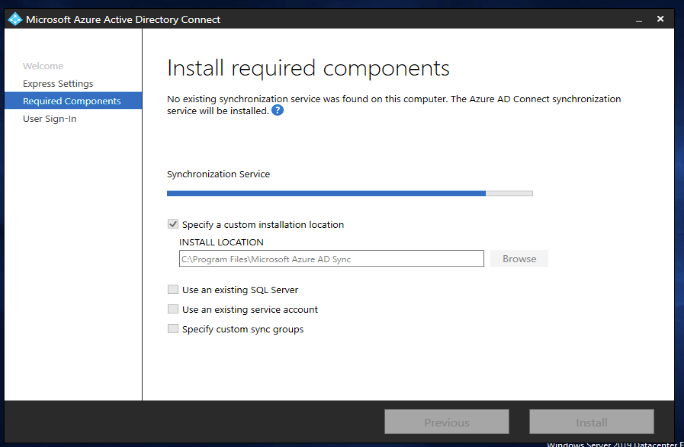Click the Microsoft Azure Active Directory Connect title

123,20
